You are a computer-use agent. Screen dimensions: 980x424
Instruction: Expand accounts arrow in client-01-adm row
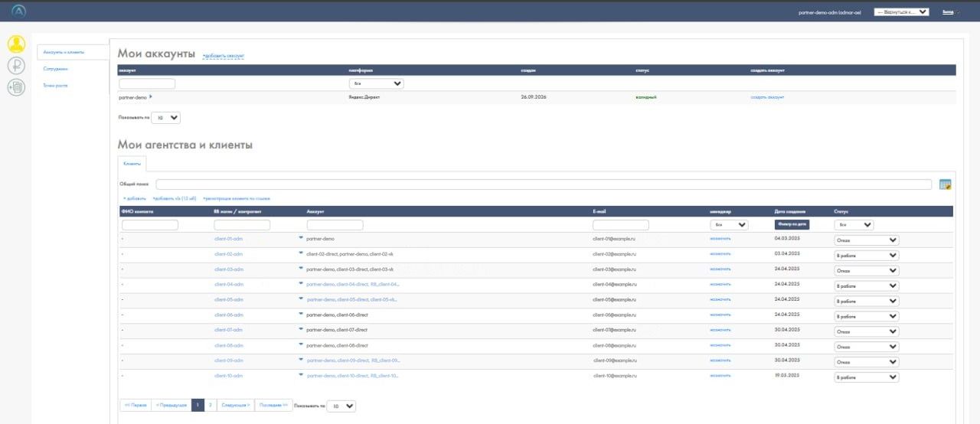(x=301, y=238)
